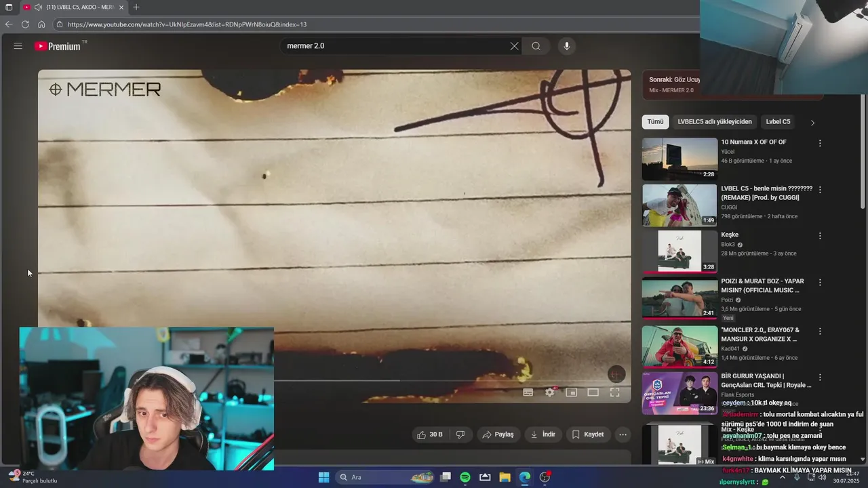Open the tab actions menu icon
The height and width of the screenshot is (488, 868).
coord(9,7)
